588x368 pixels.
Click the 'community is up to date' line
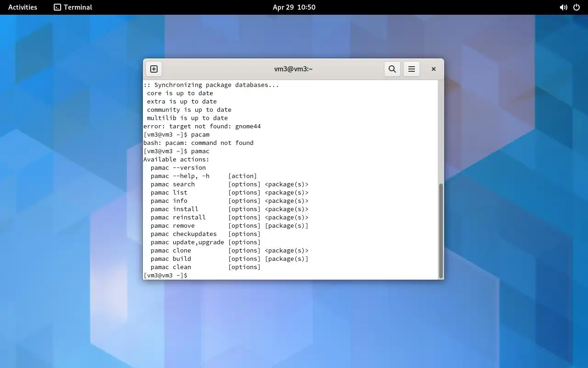[x=189, y=110]
